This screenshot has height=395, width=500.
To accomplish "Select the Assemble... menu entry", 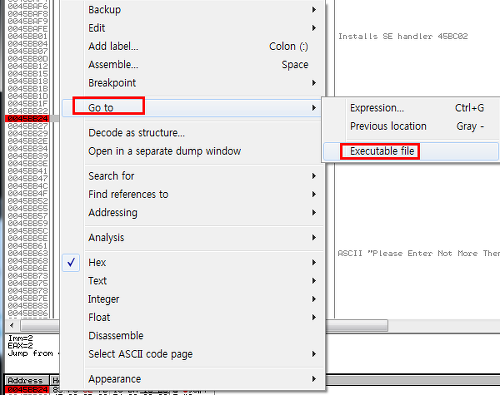I will tap(193, 65).
